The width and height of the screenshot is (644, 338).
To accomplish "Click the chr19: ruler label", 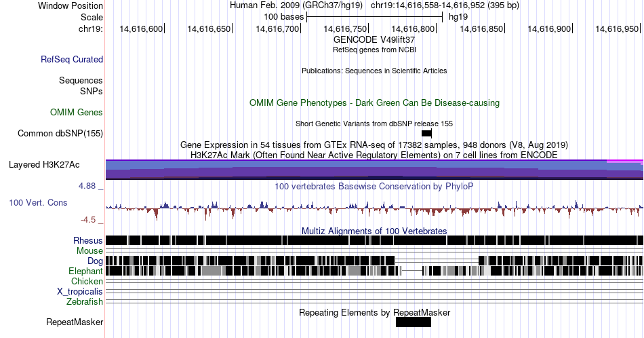I will pyautogui.click(x=90, y=29).
